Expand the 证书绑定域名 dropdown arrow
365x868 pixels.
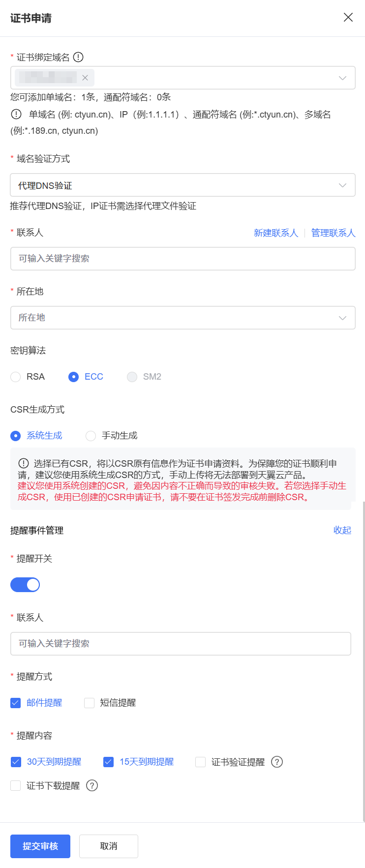point(342,78)
